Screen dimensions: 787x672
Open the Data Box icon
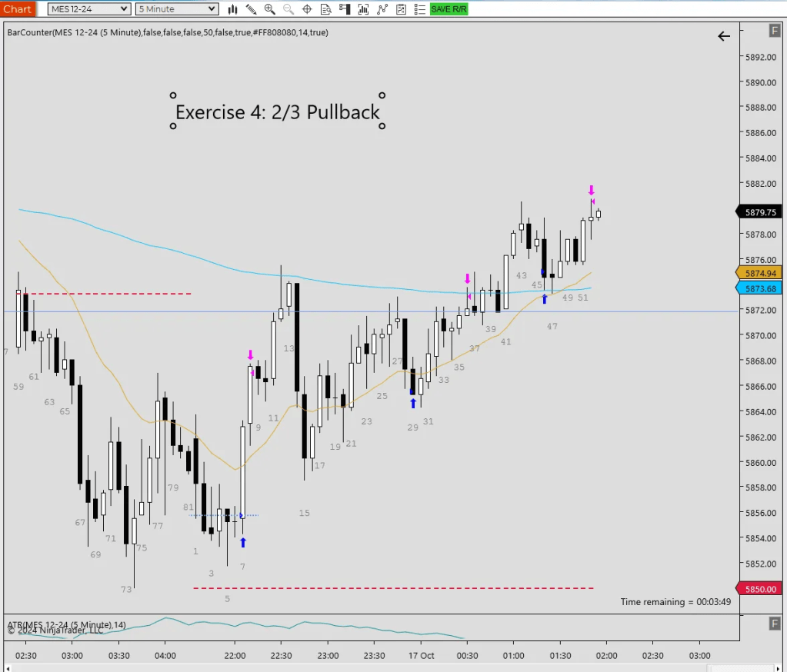point(326,9)
